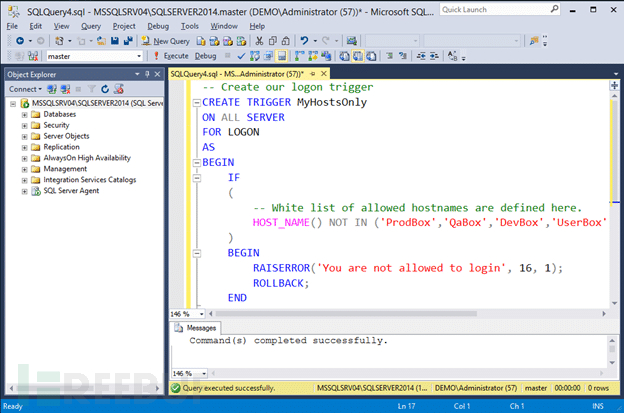The height and width of the screenshot is (413, 624).
Task: Close the SQLQuery4.sql tab
Action: pyautogui.click(x=324, y=74)
